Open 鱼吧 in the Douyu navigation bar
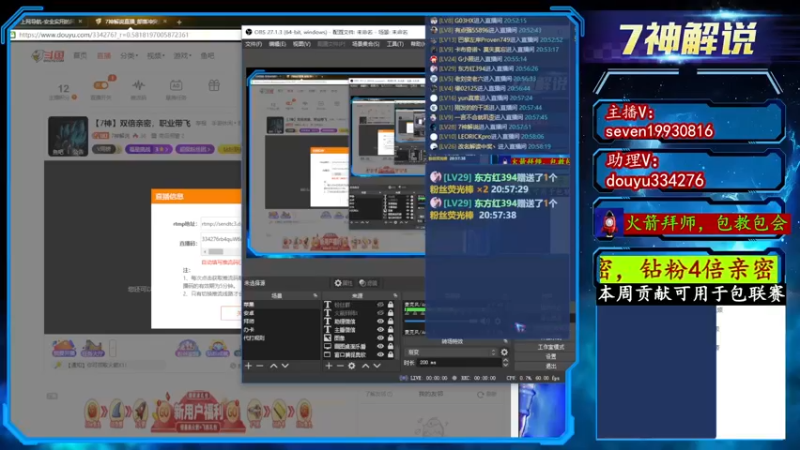Screen dimensions: 800x450 [207, 56]
